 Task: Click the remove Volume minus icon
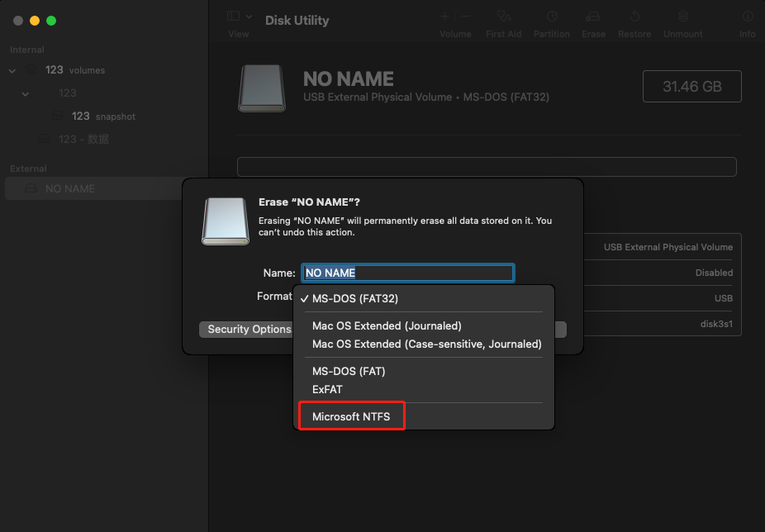(466, 17)
